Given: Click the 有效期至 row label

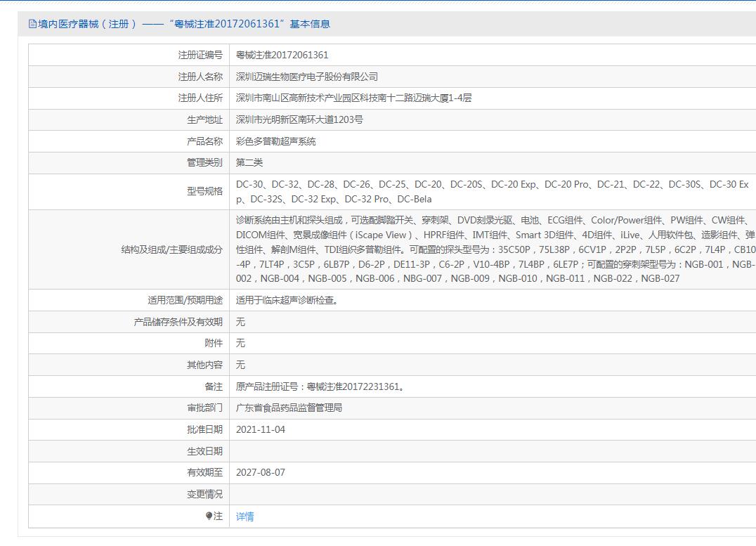Looking at the screenshot, I should tap(205, 473).
